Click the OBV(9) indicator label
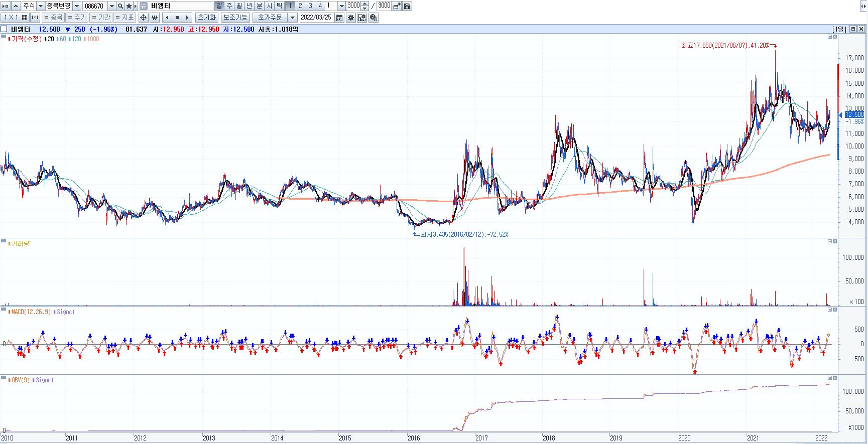The image size is (868, 444). (x=20, y=380)
